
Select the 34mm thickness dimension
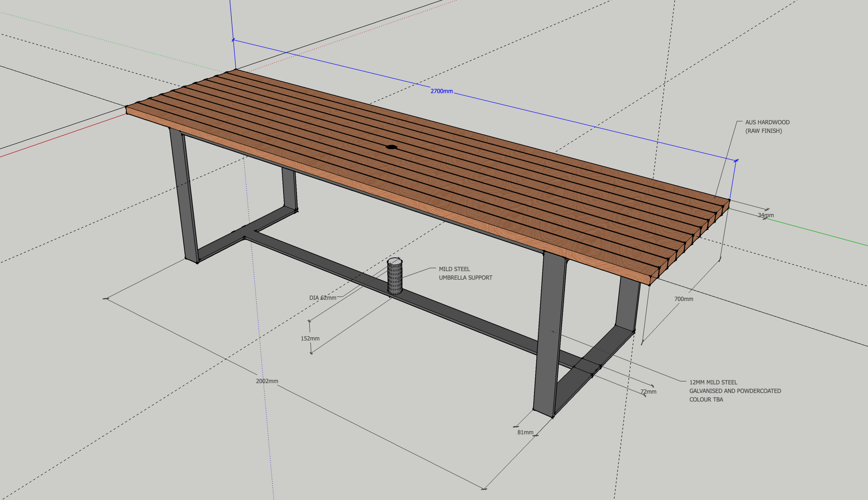coord(766,215)
